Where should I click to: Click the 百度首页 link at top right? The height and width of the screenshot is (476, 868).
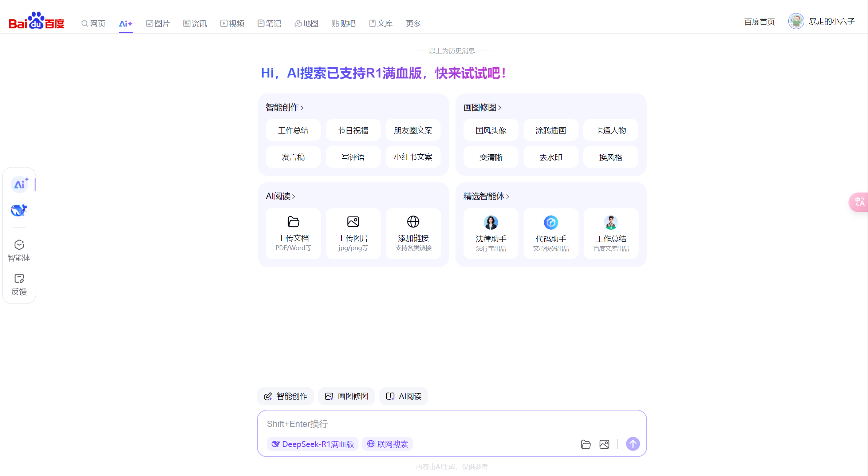click(x=759, y=22)
